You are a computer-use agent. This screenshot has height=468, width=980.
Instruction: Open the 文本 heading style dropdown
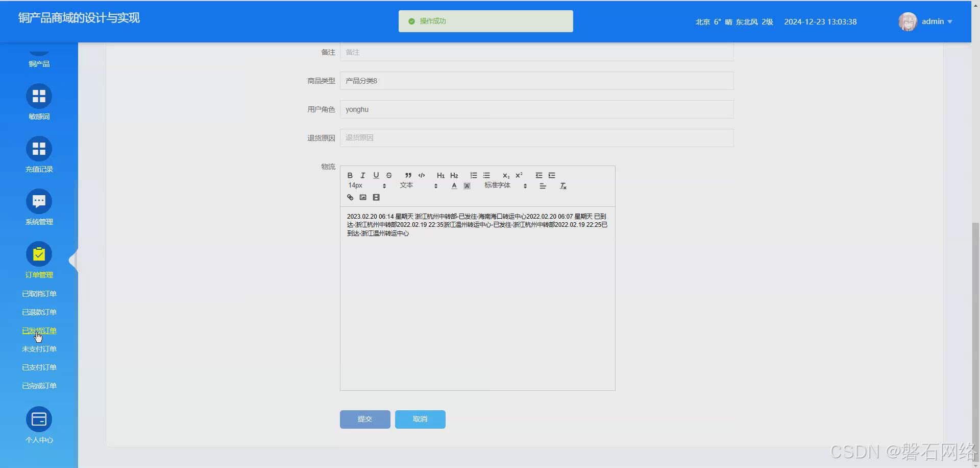click(419, 185)
